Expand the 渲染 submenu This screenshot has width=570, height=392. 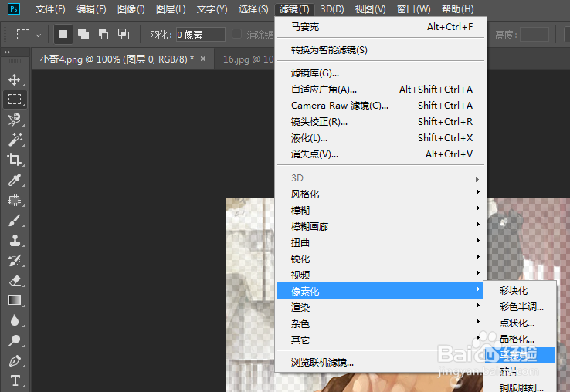[381, 307]
